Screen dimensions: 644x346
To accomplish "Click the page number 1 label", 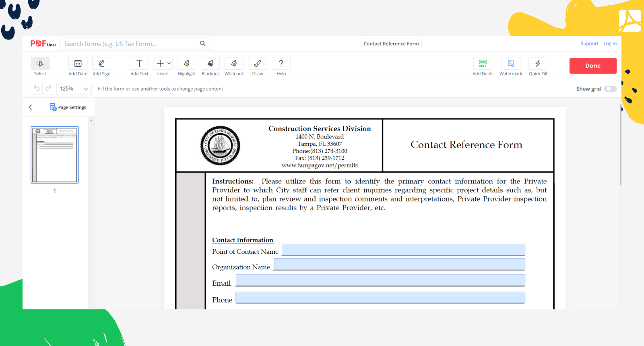I will pos(55,191).
